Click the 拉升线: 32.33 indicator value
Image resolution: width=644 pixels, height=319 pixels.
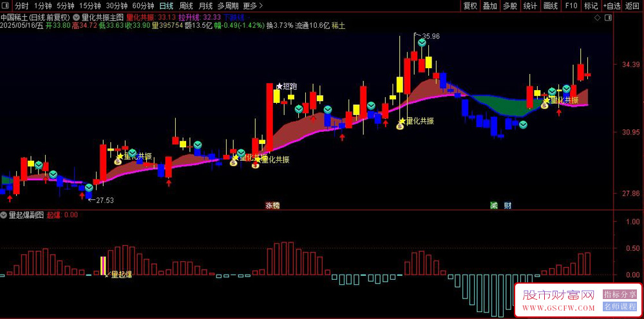[x=200, y=17]
